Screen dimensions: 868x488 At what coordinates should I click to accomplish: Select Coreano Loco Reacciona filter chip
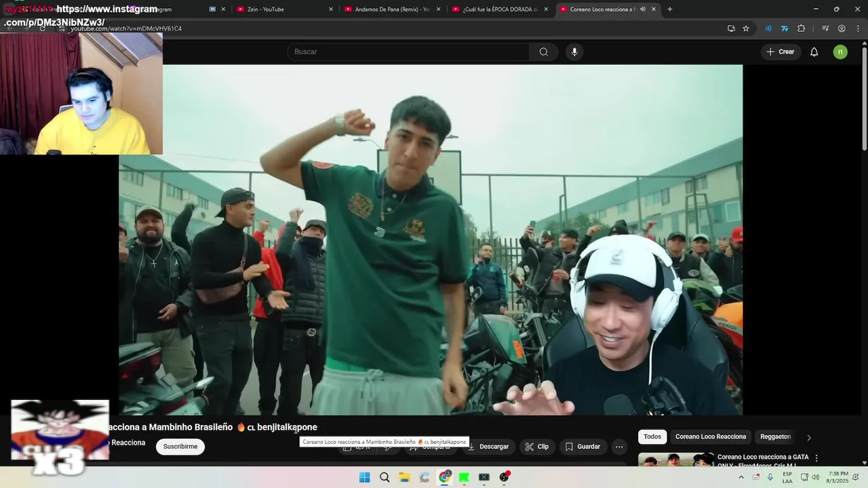711,437
